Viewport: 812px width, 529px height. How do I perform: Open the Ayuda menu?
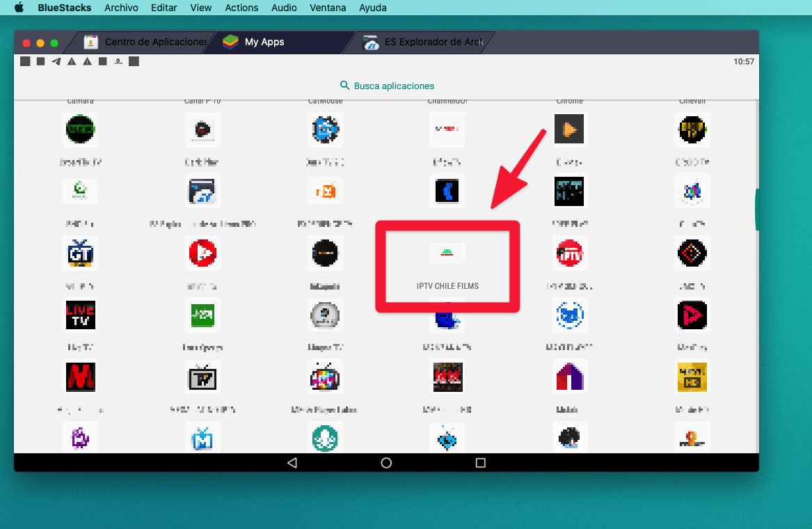tap(373, 8)
